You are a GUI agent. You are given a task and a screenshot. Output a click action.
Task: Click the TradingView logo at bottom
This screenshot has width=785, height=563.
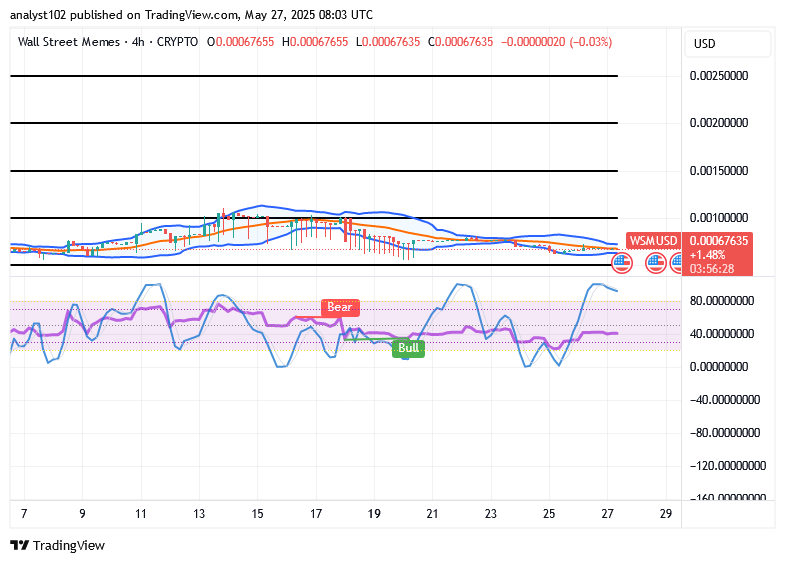coord(58,545)
